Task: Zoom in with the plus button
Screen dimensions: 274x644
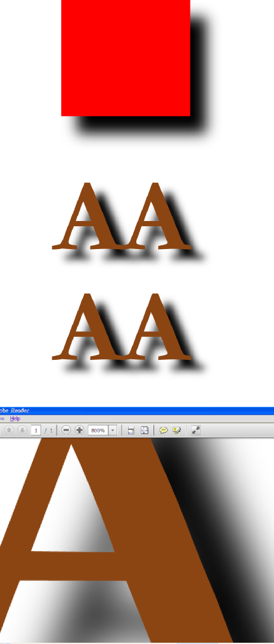Action: pyautogui.click(x=79, y=430)
